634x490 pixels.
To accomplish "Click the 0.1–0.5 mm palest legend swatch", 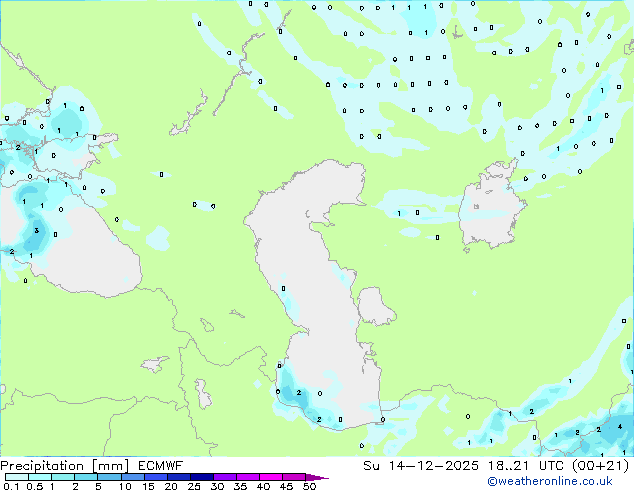I will pos(17,477).
